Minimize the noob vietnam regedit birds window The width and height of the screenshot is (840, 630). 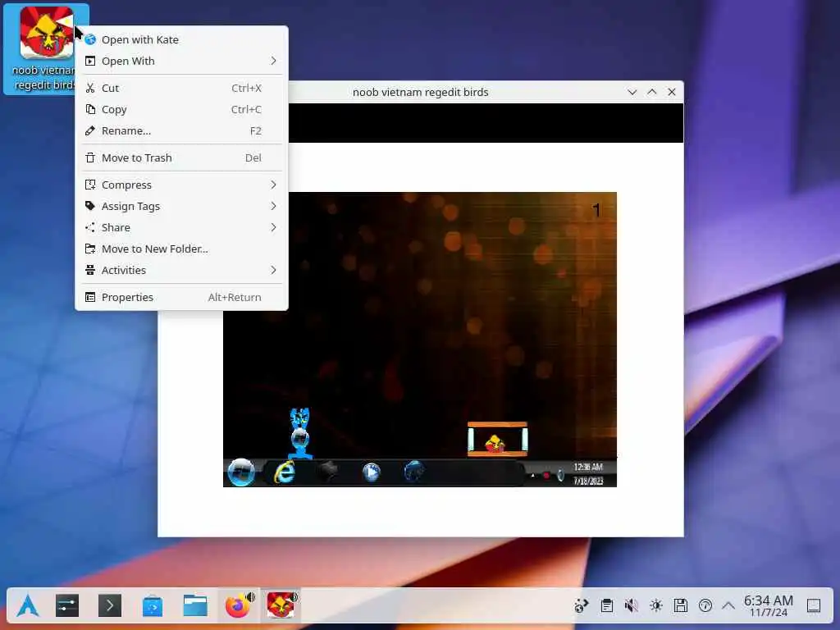[x=632, y=92]
